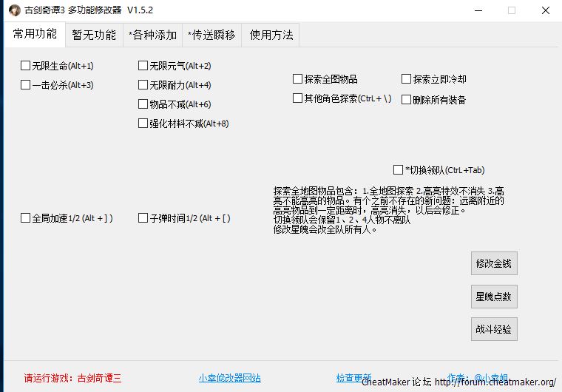562x392 pixels.
Task: Open the 使用方法 tab
Action: pyautogui.click(x=271, y=35)
